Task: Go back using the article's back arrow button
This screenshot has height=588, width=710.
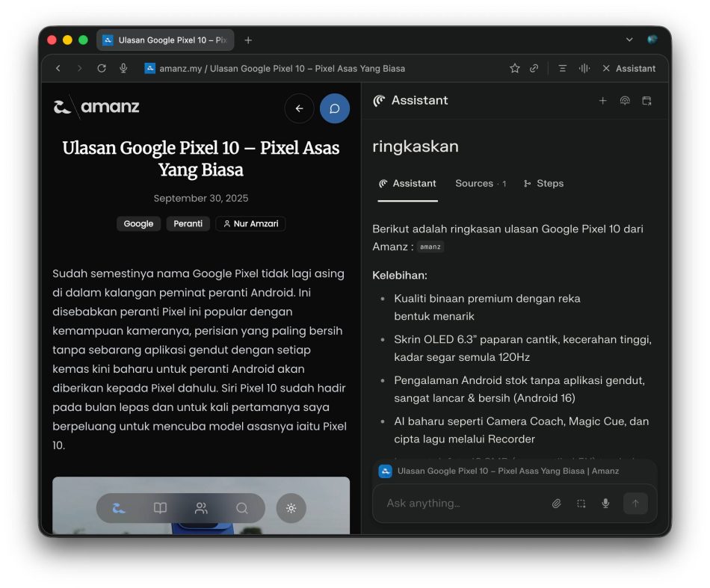Action: (299, 108)
